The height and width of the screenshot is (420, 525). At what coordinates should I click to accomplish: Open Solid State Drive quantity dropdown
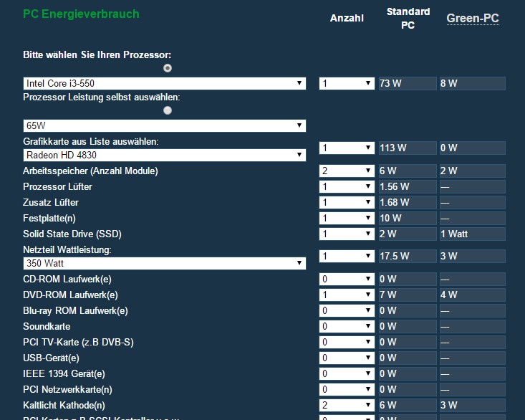pos(347,234)
